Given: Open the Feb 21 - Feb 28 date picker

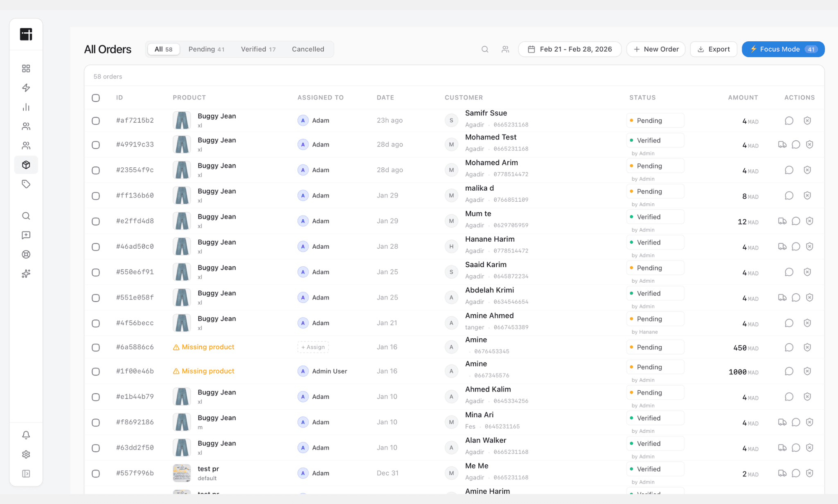Looking at the screenshot, I should [x=570, y=49].
